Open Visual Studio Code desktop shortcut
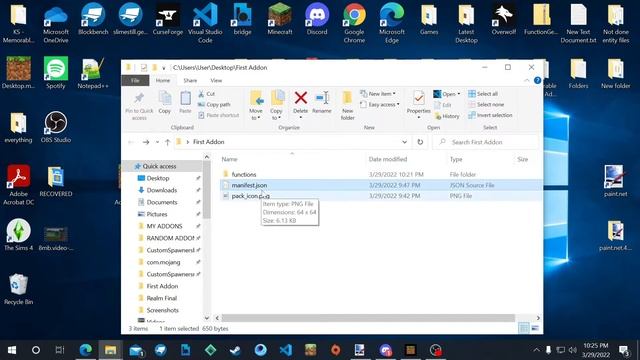 [205, 23]
